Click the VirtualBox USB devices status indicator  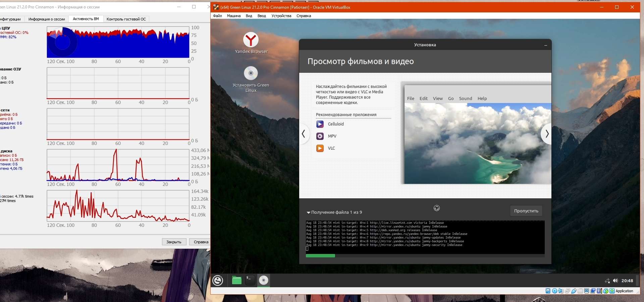(x=574, y=291)
